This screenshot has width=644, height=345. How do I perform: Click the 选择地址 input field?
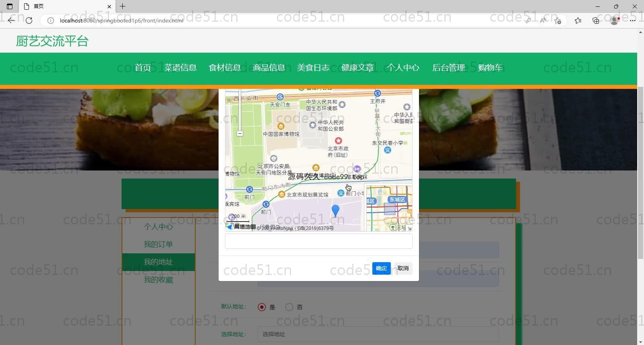378,334
